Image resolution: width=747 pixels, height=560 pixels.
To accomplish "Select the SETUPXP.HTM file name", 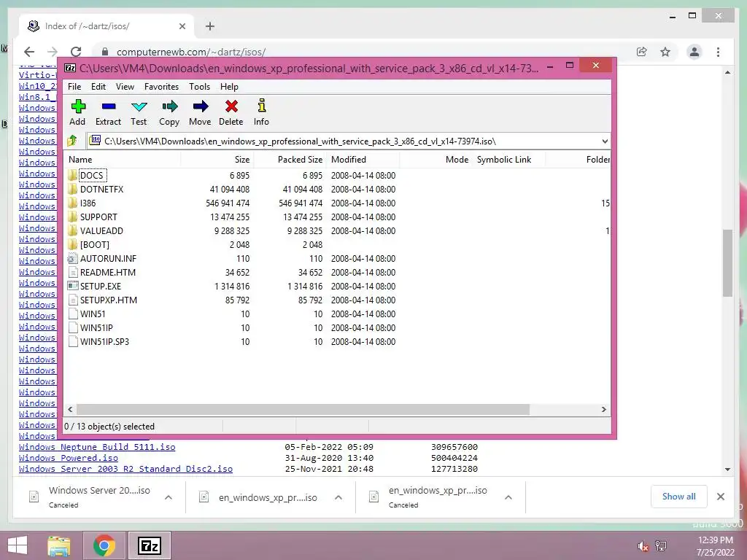I will (x=109, y=300).
